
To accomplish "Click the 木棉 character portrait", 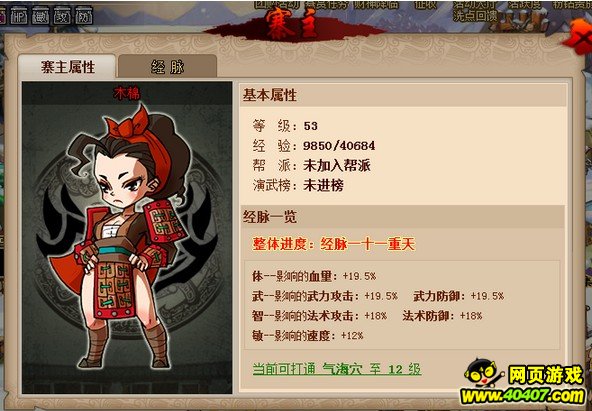I will (127, 242).
